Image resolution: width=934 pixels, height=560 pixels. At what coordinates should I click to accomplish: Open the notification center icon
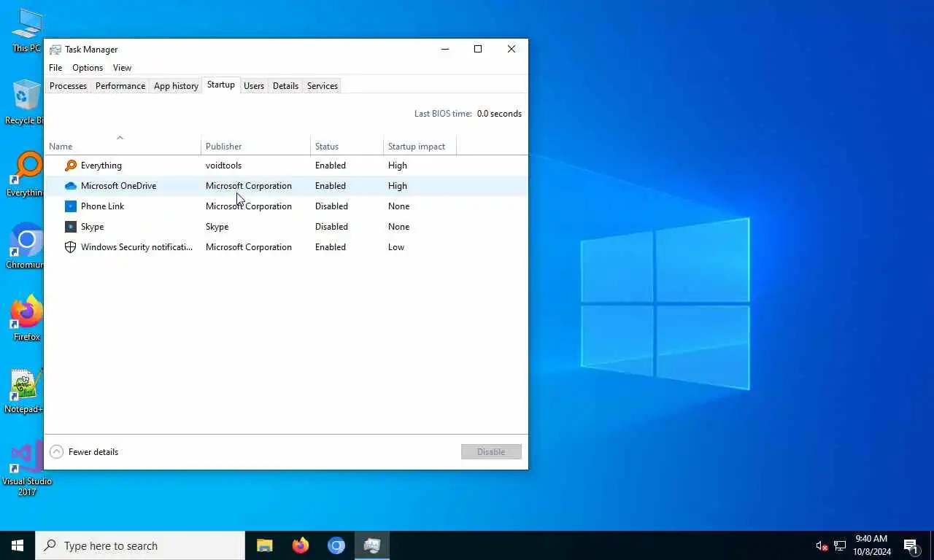tap(911, 546)
